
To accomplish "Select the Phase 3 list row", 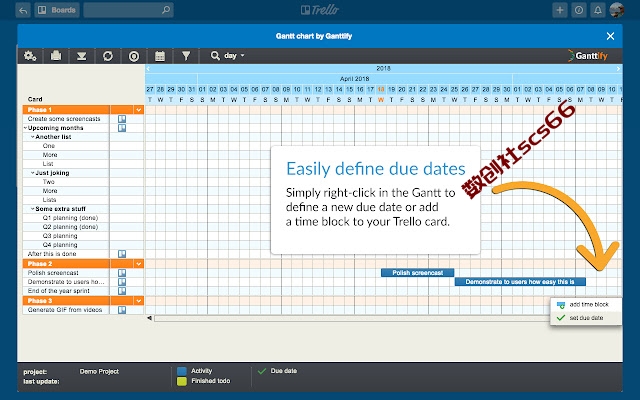I will point(83,301).
